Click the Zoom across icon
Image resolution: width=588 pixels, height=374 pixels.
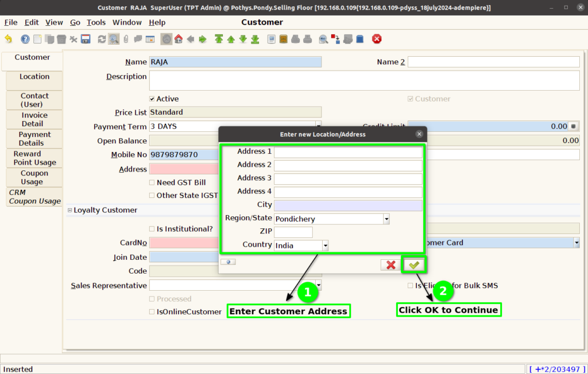pos(323,39)
